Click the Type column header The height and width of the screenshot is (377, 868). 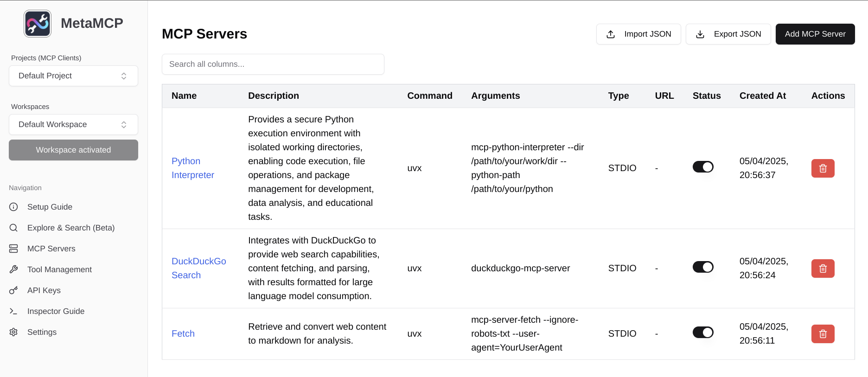pos(619,96)
